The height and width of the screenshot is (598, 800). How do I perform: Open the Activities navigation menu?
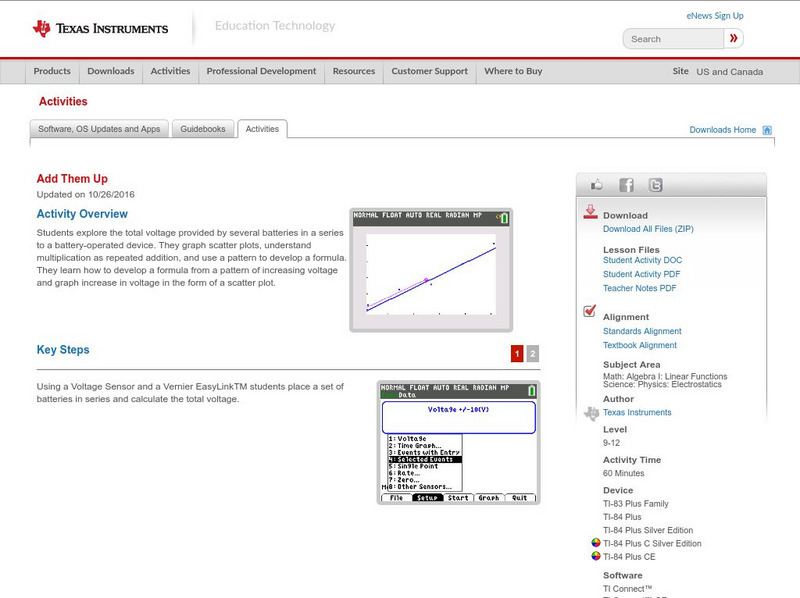click(x=170, y=71)
